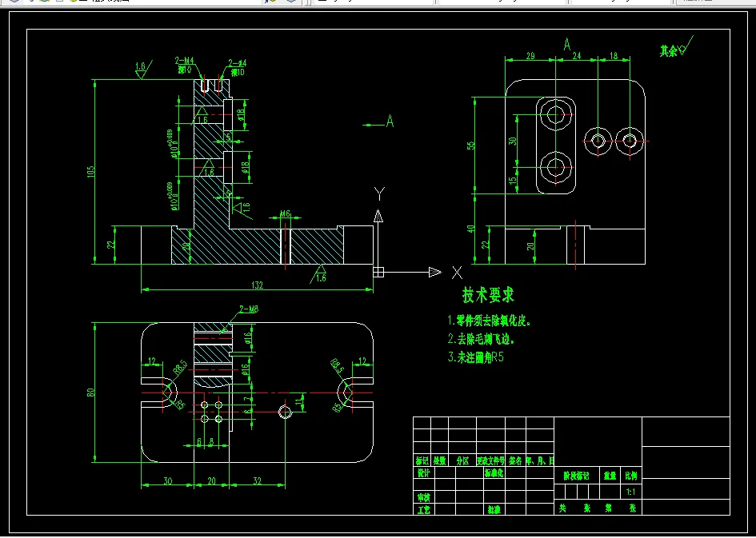Image resolution: width=756 pixels, height=538 pixels.
Task: Select the 55 vertical dimension
Action: tap(471, 145)
